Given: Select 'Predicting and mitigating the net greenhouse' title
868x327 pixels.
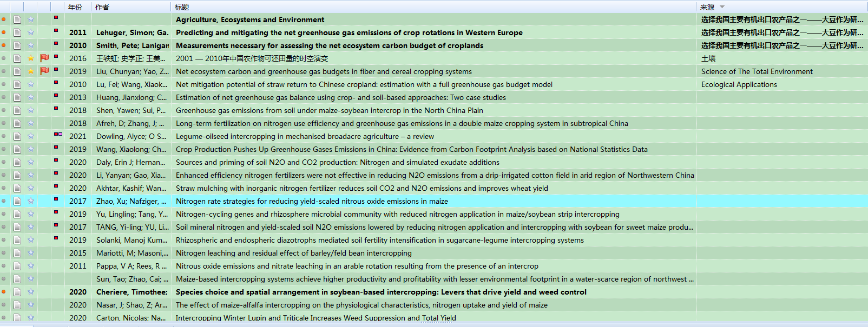Looking at the screenshot, I should 349,32.
